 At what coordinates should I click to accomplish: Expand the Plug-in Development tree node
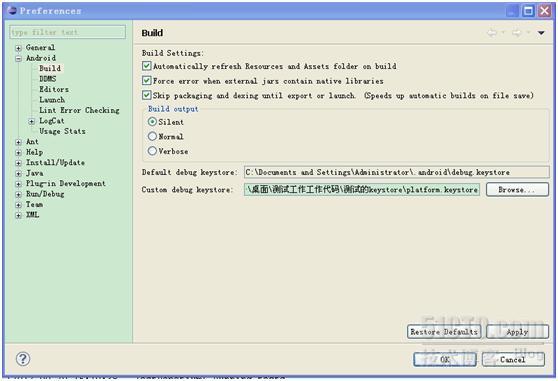18,184
